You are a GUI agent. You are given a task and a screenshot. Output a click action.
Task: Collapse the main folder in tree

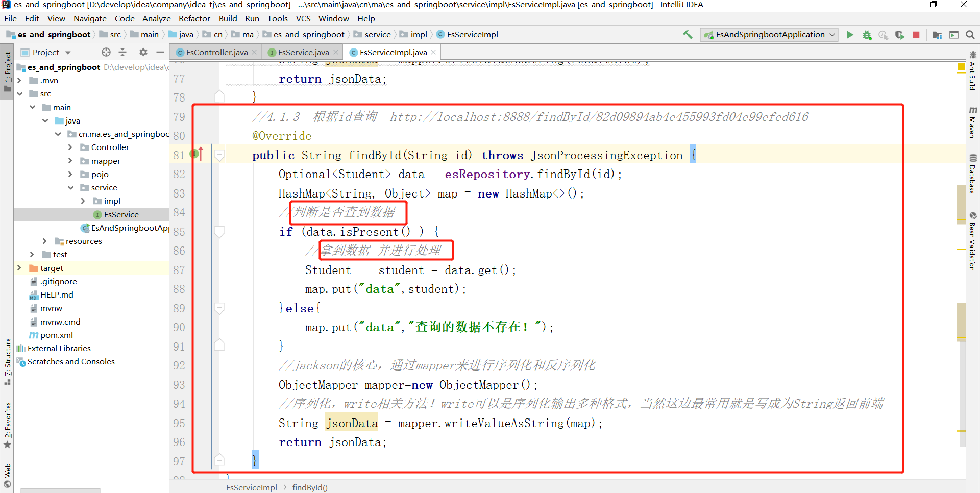coord(32,107)
